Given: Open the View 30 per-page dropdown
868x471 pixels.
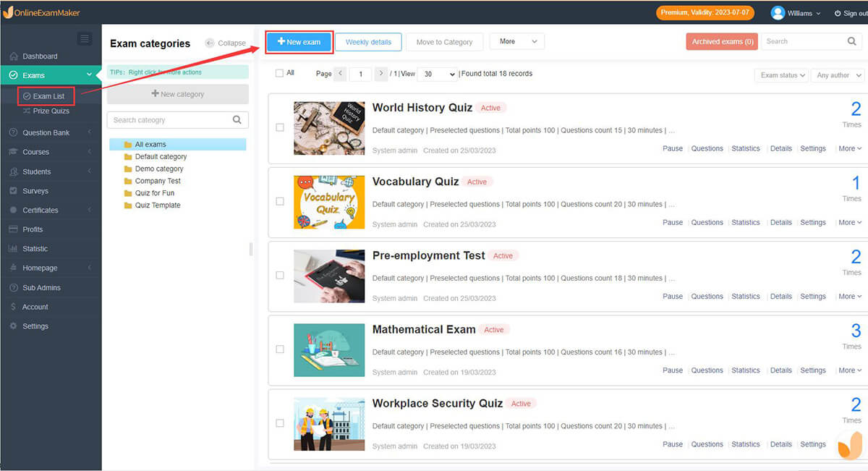Looking at the screenshot, I should click(x=439, y=74).
